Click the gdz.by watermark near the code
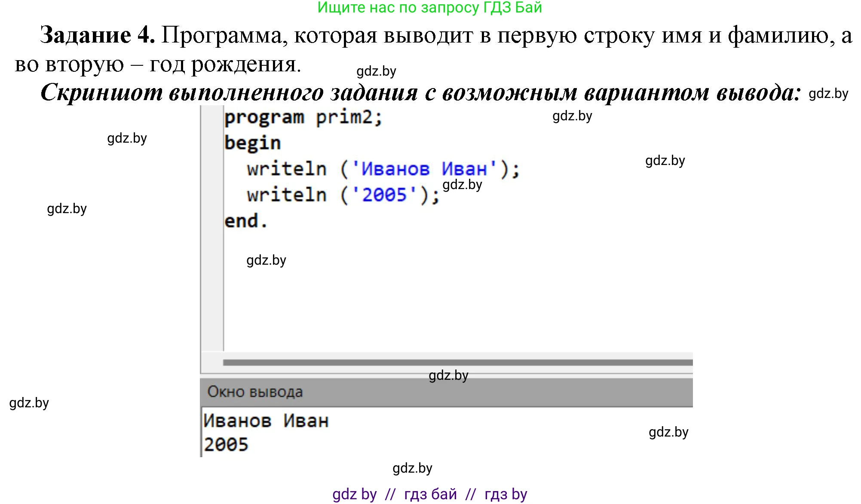Viewport: 861px width, 504px height. (461, 186)
